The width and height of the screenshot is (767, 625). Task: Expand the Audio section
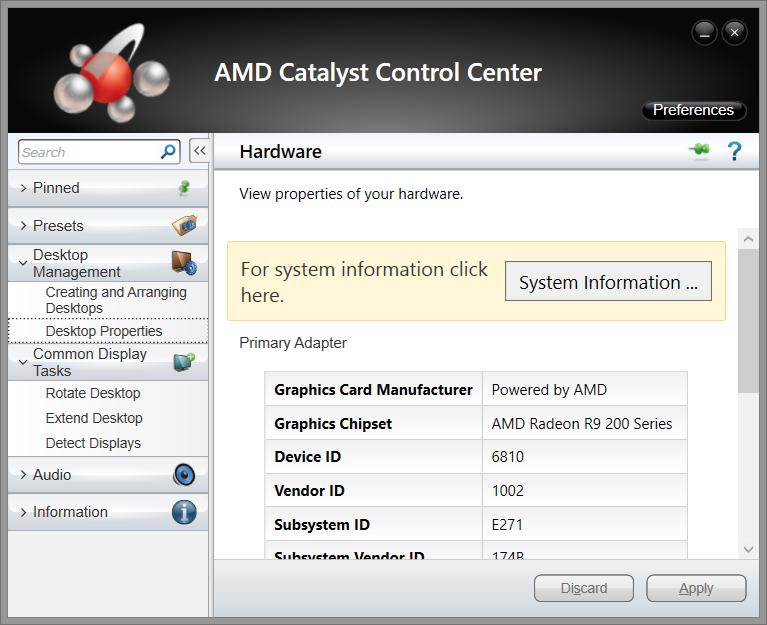[23, 474]
